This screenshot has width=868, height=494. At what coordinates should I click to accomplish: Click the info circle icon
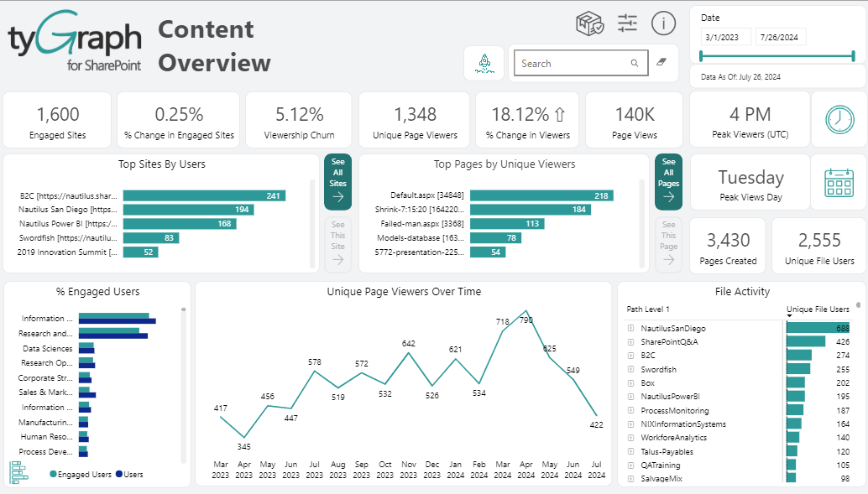coord(663,23)
